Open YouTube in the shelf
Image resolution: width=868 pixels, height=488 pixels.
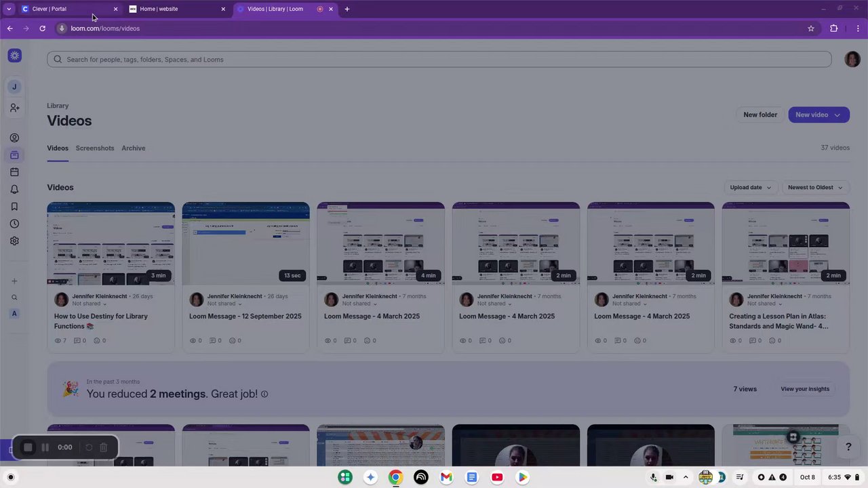tap(497, 477)
